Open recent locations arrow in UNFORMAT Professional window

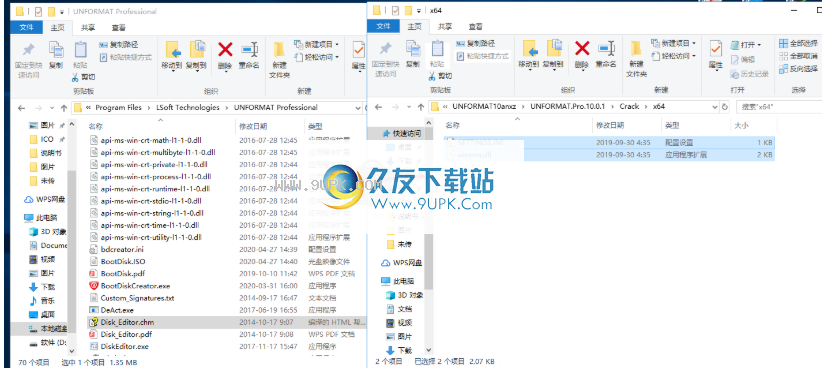pos(51,108)
